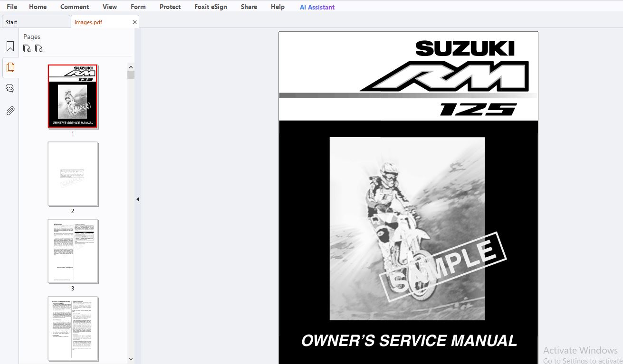Screen dimensions: 623x364
Task: Click the SUZUKI logo text on page
Action: coord(465,48)
